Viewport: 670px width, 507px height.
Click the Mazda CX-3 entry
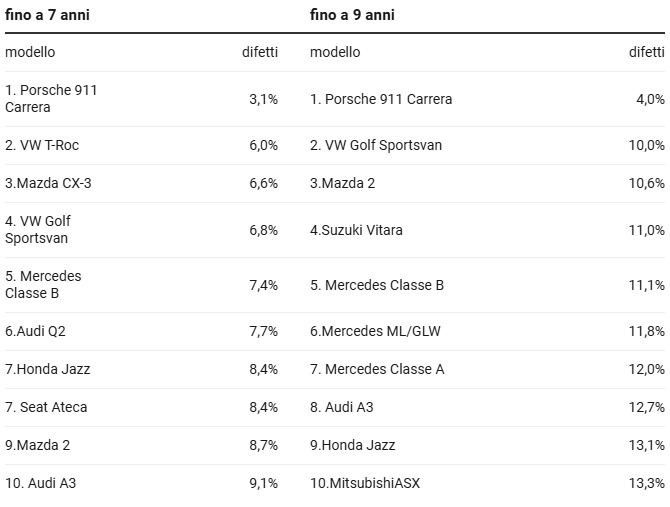(x=41, y=183)
